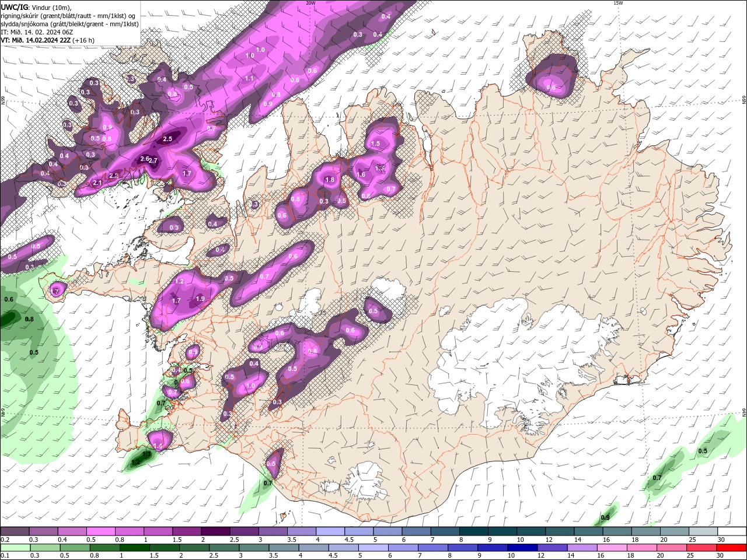Click the "VT: Mið. 14.02.2024 22Z (+16 h)" valid time

[47, 40]
